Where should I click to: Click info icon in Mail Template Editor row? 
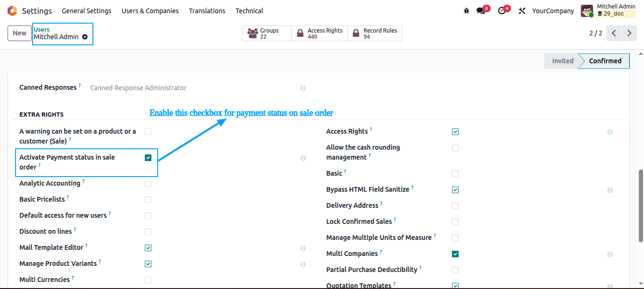(303, 248)
